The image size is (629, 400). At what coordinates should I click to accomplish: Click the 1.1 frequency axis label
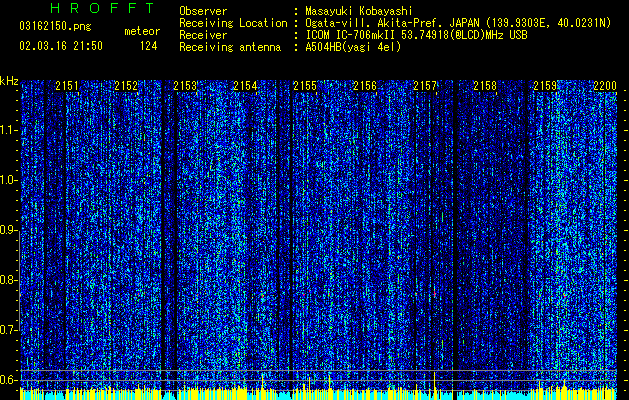(x=8, y=130)
